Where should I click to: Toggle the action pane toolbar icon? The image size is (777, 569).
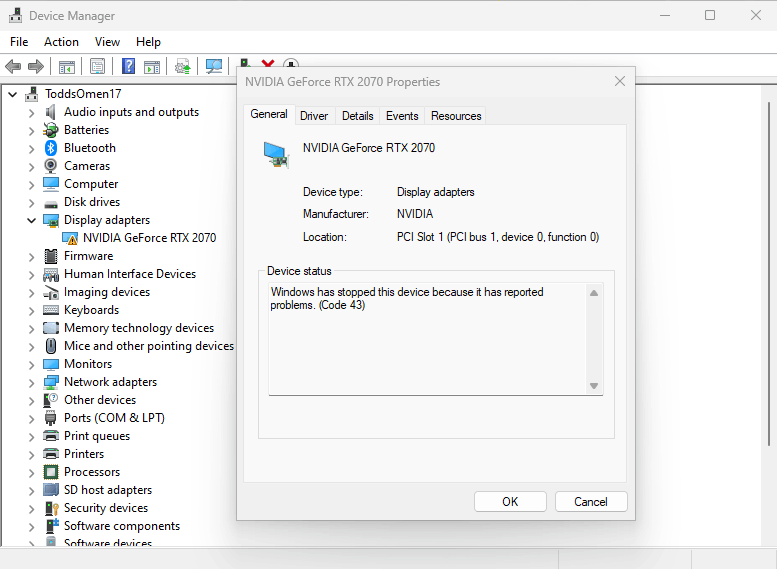click(x=152, y=66)
